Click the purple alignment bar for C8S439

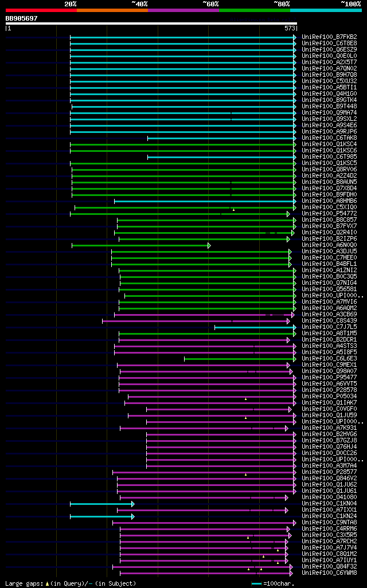pos(196,322)
